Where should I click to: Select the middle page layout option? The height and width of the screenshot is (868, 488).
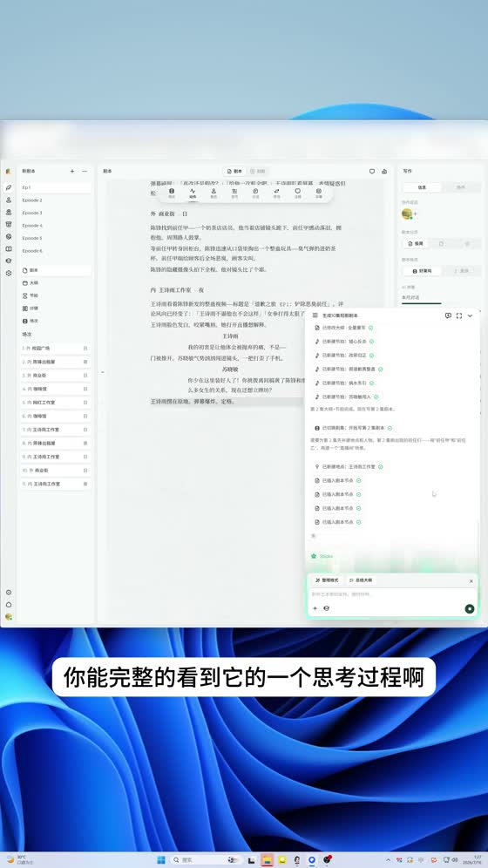(442, 243)
